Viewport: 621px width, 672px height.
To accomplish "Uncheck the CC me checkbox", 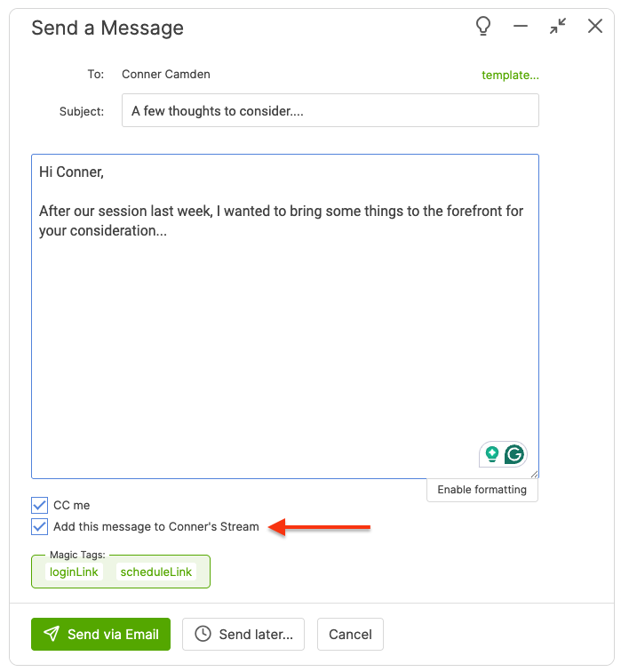I will coord(39,506).
